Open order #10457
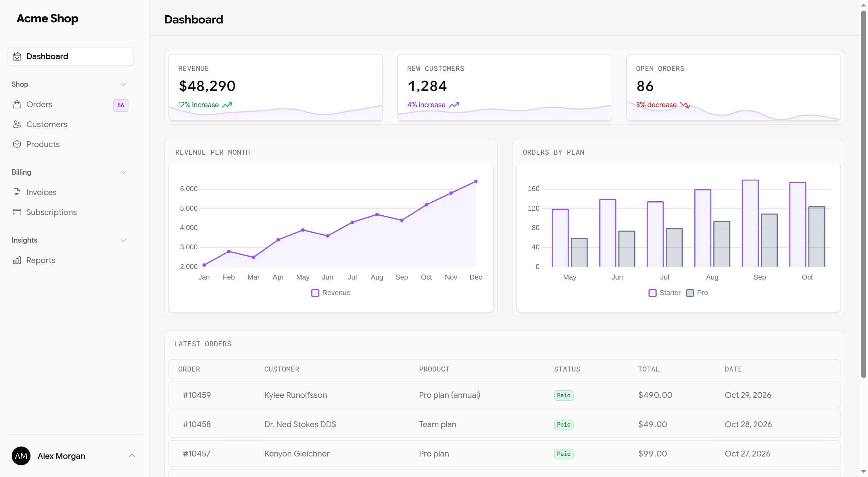Viewport: 868px width, 477px height. coord(196,454)
